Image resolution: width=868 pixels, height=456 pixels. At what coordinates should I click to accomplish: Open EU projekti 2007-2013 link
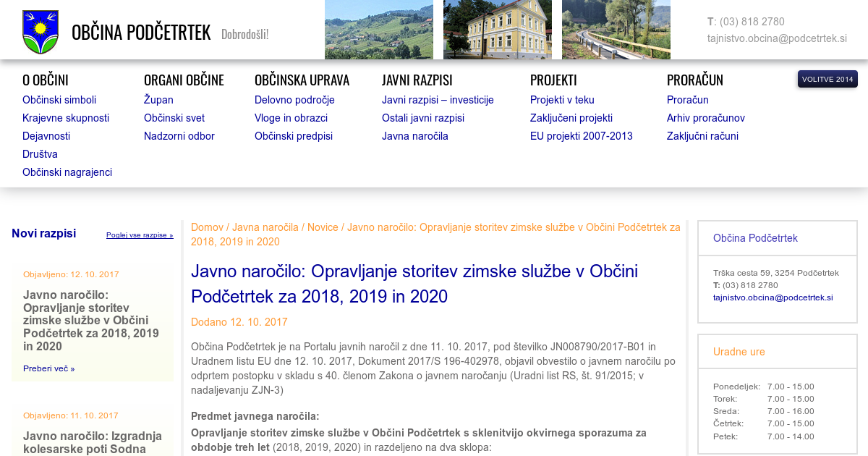581,136
